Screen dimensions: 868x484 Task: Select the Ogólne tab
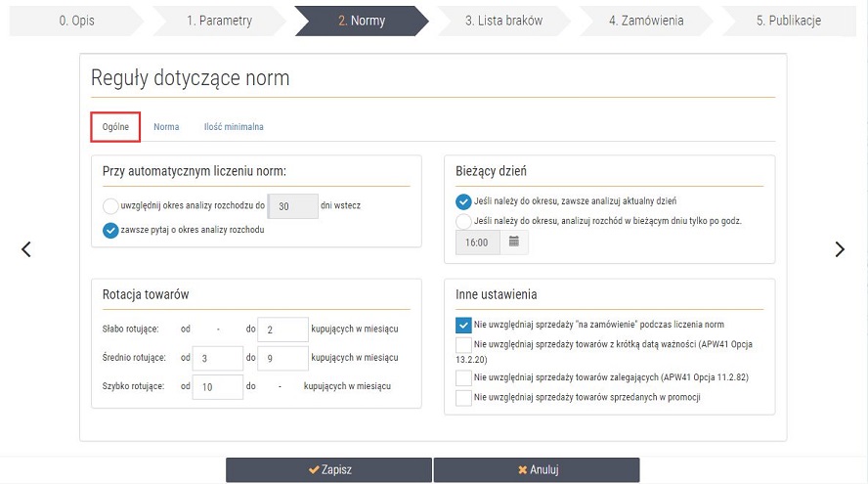pyautogui.click(x=115, y=127)
